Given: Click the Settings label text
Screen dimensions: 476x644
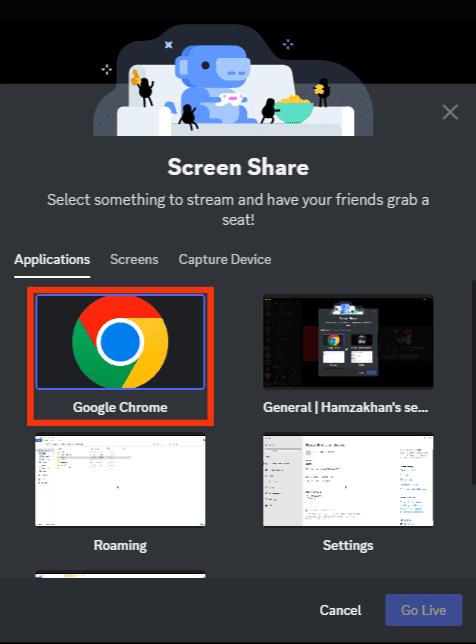Looking at the screenshot, I should (348, 545).
